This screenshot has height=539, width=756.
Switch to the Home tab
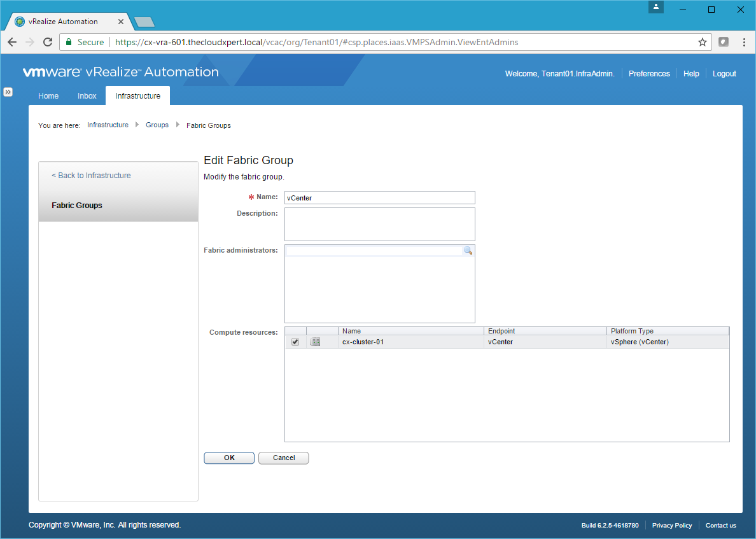point(48,96)
